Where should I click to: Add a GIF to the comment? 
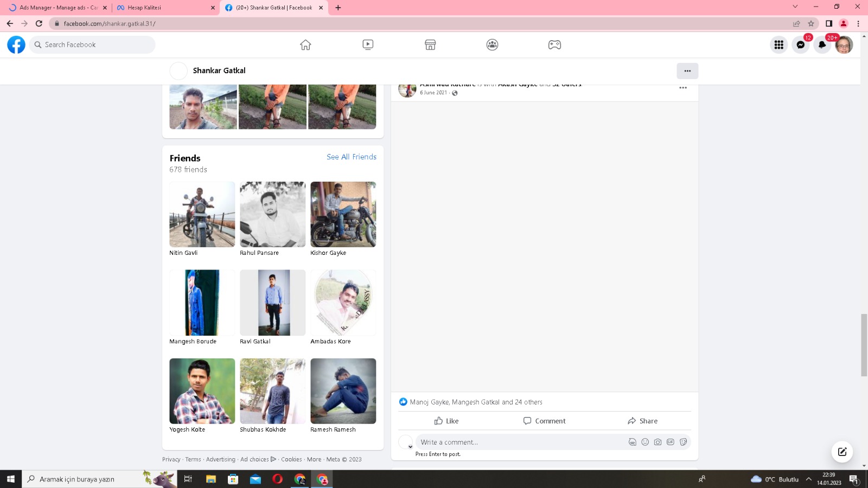[x=671, y=442]
